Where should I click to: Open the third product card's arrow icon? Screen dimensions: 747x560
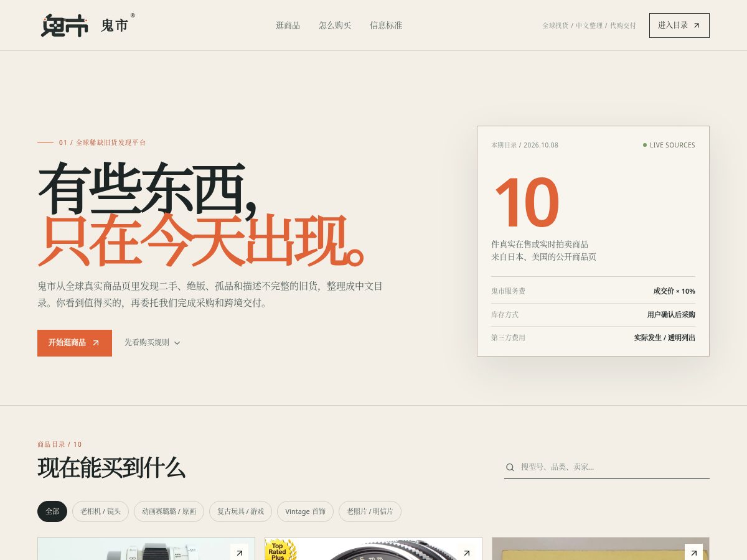click(693, 553)
